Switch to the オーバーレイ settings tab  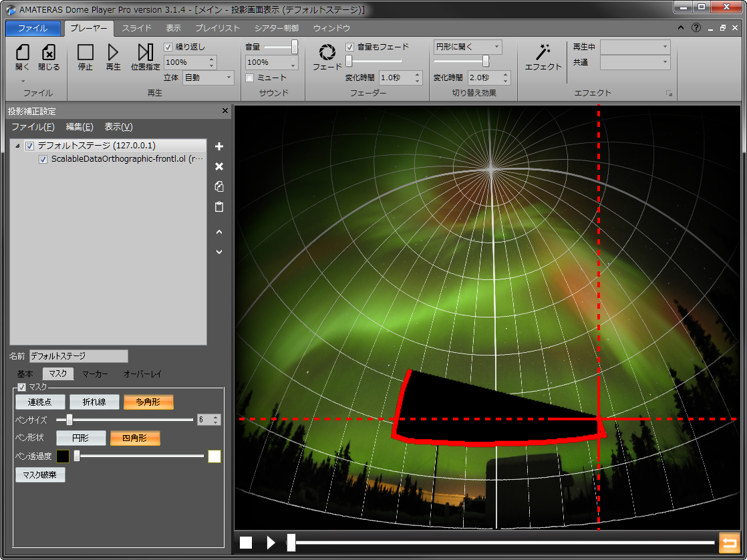[142, 374]
